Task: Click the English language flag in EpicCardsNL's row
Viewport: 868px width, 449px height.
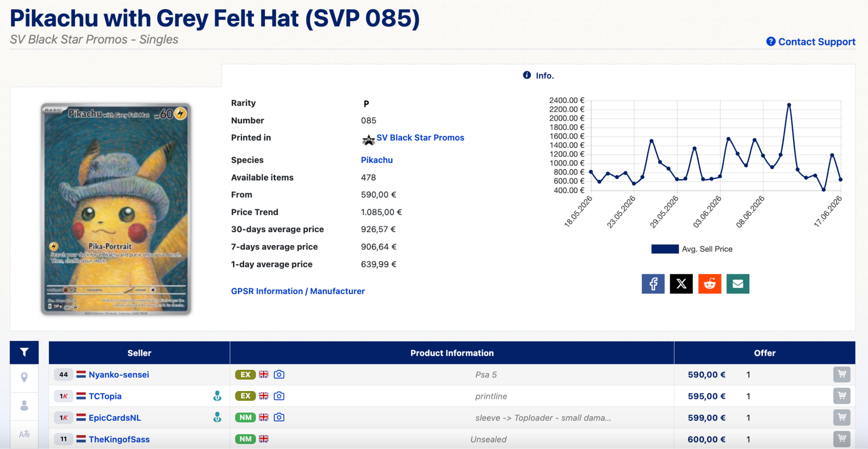Action: [x=264, y=418]
